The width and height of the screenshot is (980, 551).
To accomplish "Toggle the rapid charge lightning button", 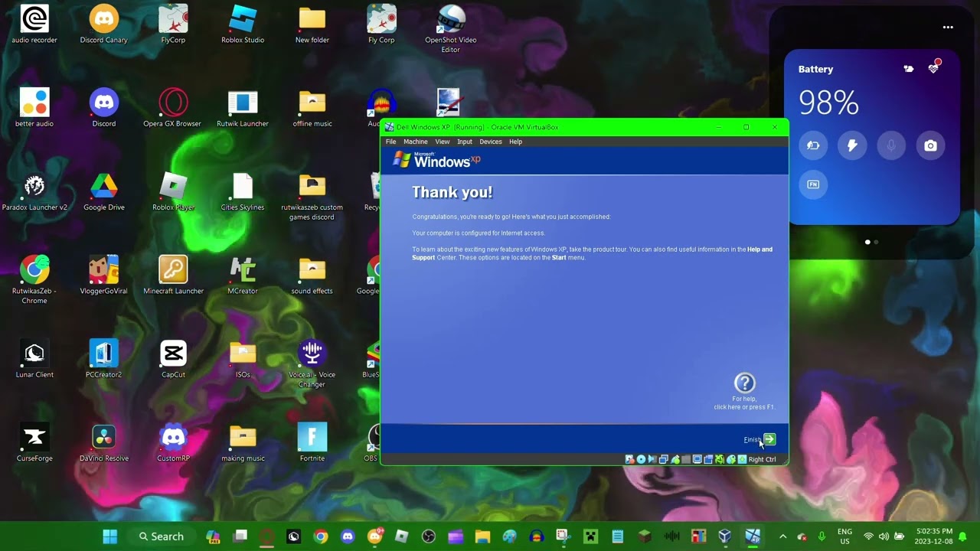I will [852, 145].
